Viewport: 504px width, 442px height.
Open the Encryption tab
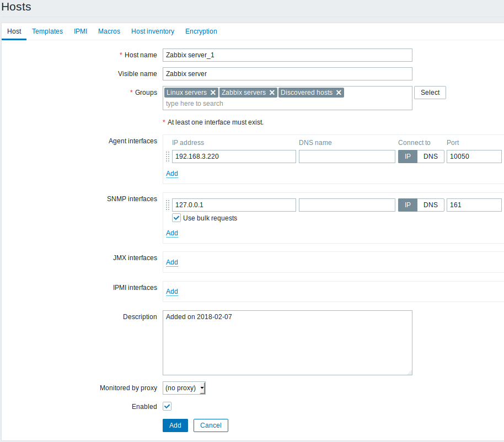[201, 31]
